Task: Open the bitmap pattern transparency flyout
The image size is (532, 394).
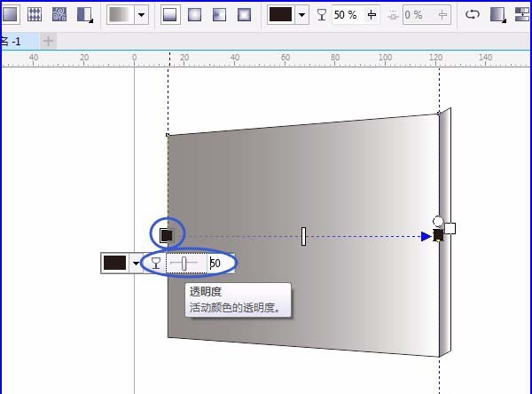Action: click(85, 15)
